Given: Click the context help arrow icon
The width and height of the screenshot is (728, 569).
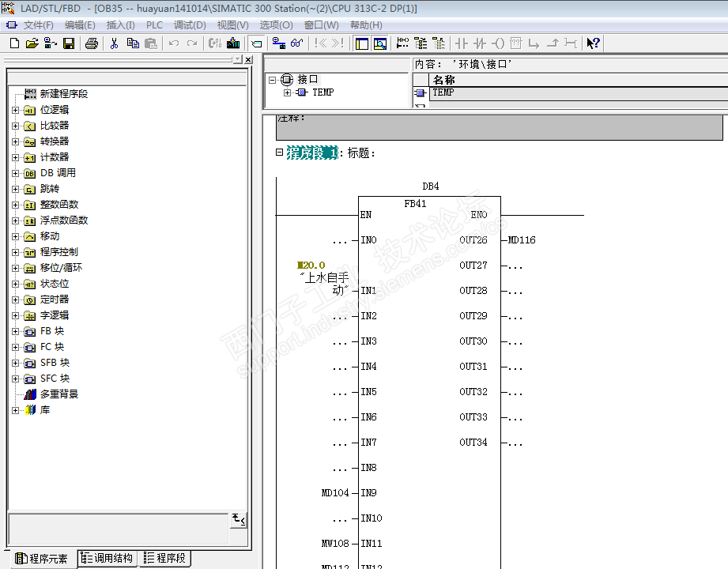Looking at the screenshot, I should pyautogui.click(x=593, y=43).
